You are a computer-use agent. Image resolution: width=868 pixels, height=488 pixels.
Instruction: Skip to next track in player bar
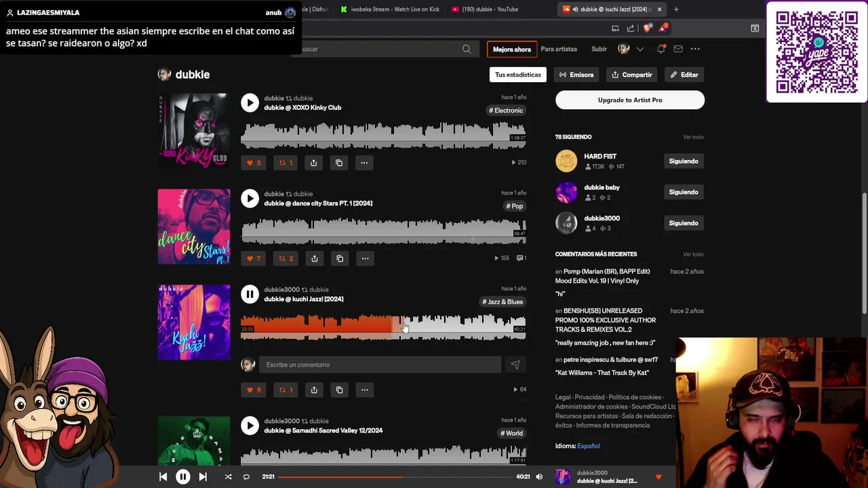(203, 477)
